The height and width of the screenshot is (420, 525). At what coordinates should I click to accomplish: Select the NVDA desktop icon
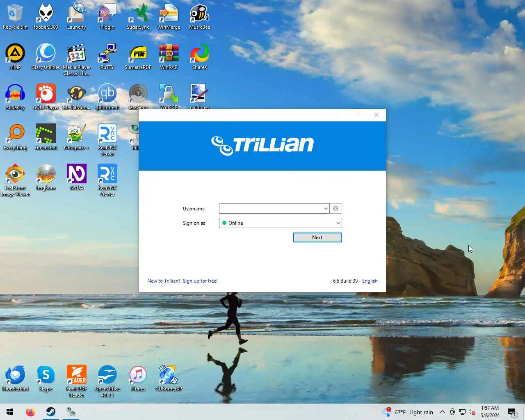tap(76, 177)
